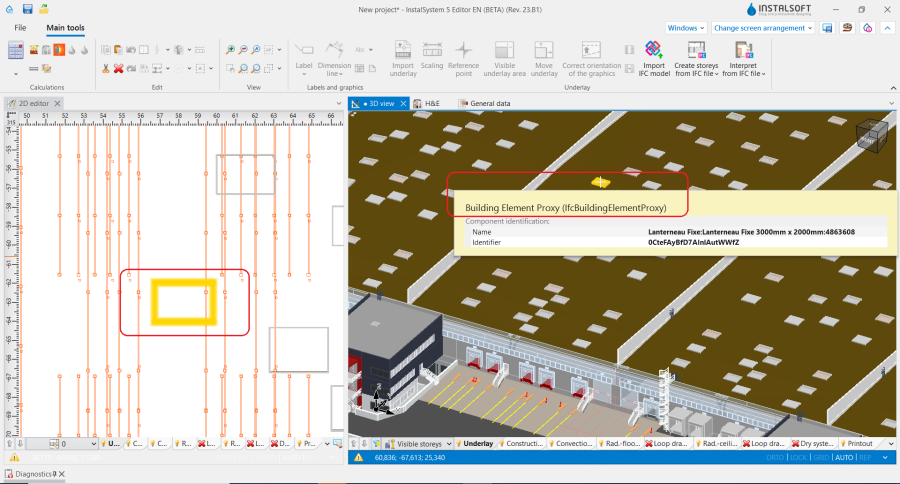Screen dimensions: 900x484
Task: Toggle GRID mode in status bar
Action: [x=821, y=458]
